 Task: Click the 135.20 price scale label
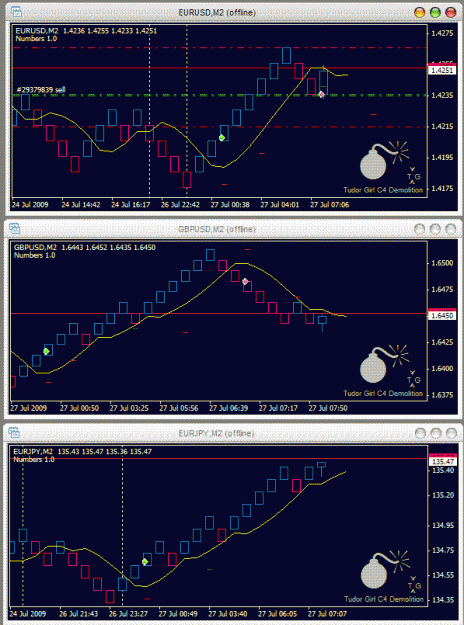(443, 495)
